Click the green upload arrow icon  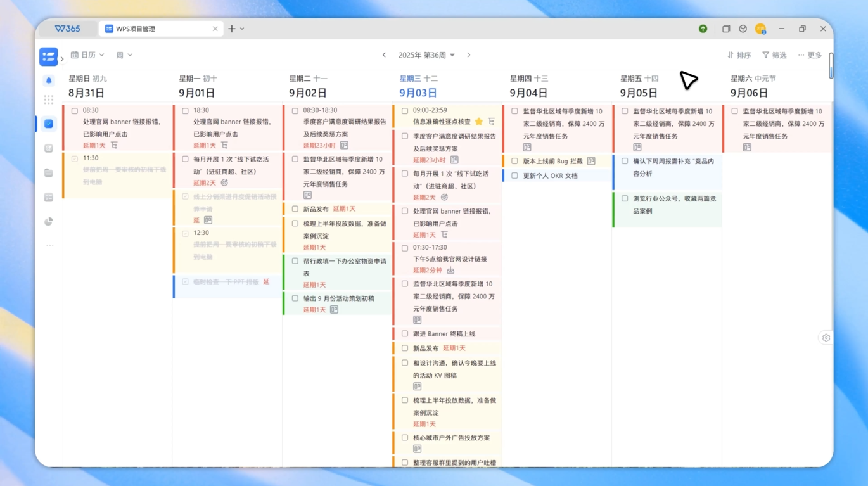pos(703,29)
